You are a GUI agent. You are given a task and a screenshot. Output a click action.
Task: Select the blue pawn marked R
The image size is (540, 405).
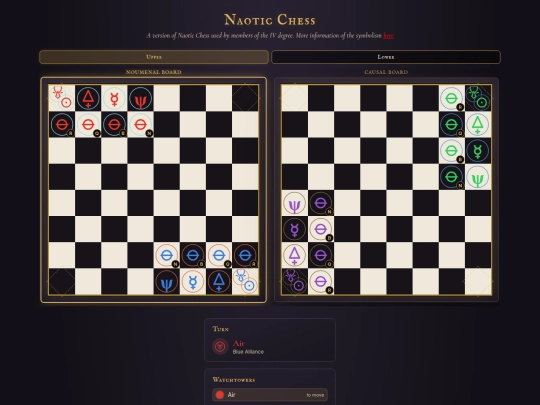click(x=245, y=255)
